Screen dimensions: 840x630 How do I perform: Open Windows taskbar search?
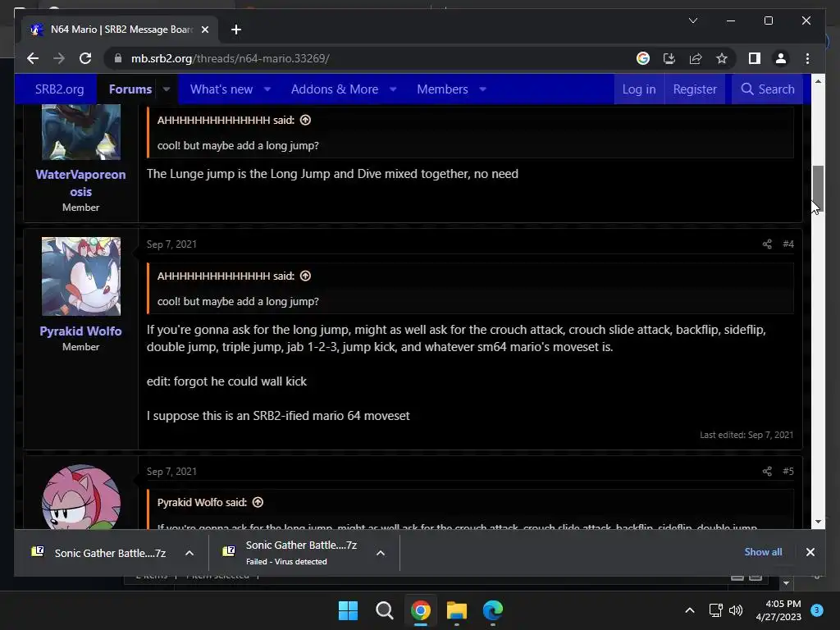click(x=384, y=610)
